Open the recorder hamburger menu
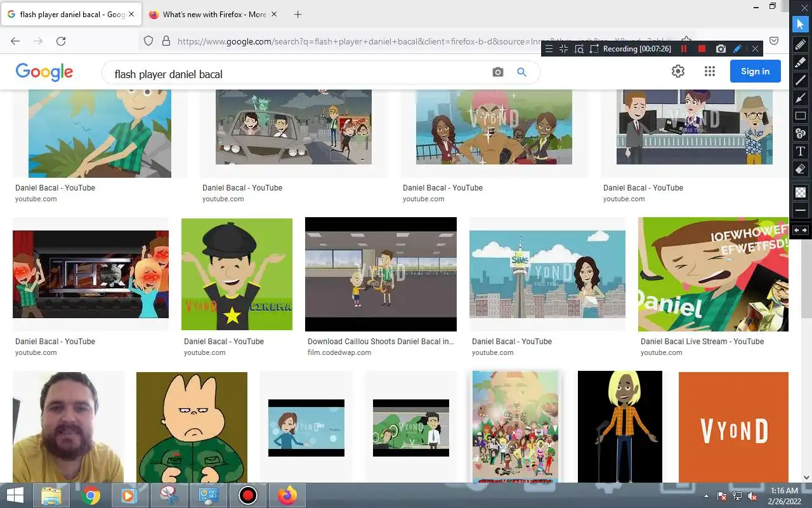This screenshot has height=508, width=812. tap(549, 49)
